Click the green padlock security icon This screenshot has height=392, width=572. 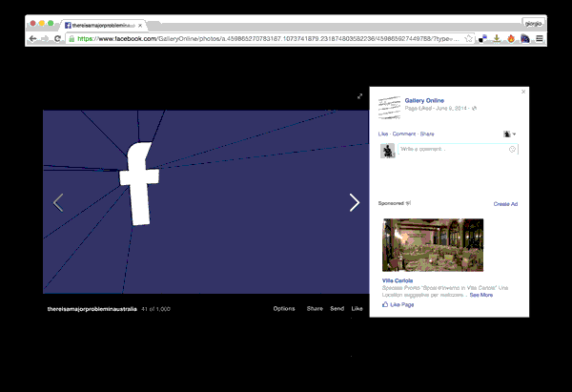point(71,39)
